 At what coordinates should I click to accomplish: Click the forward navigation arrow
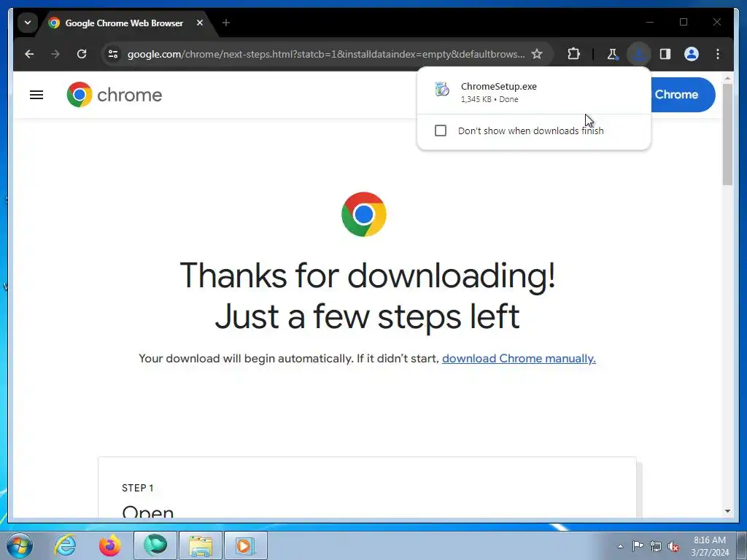click(55, 54)
